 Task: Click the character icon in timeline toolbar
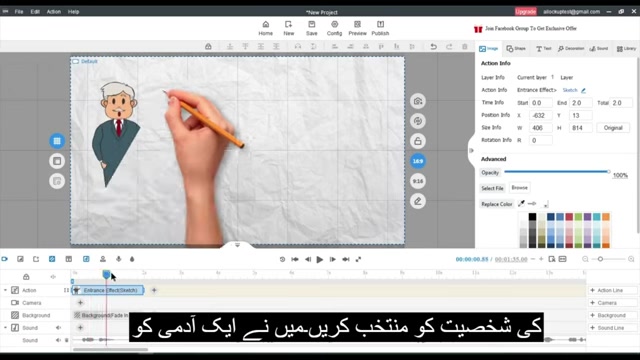tap(103, 259)
